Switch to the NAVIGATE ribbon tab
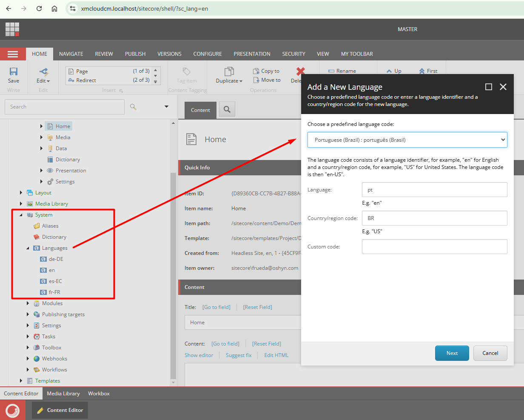 pyautogui.click(x=71, y=54)
